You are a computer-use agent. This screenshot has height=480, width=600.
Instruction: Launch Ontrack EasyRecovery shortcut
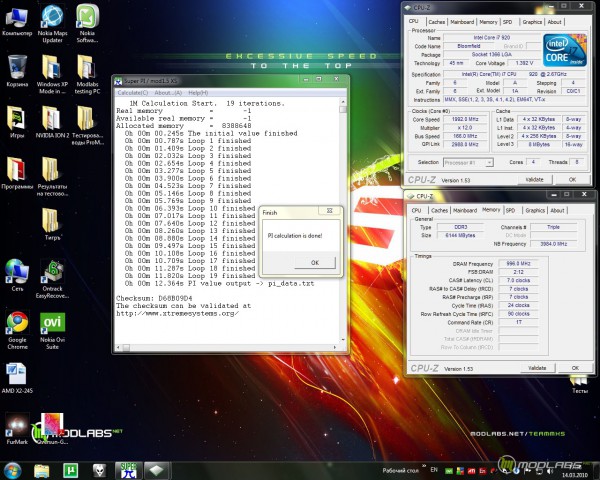(x=52, y=279)
